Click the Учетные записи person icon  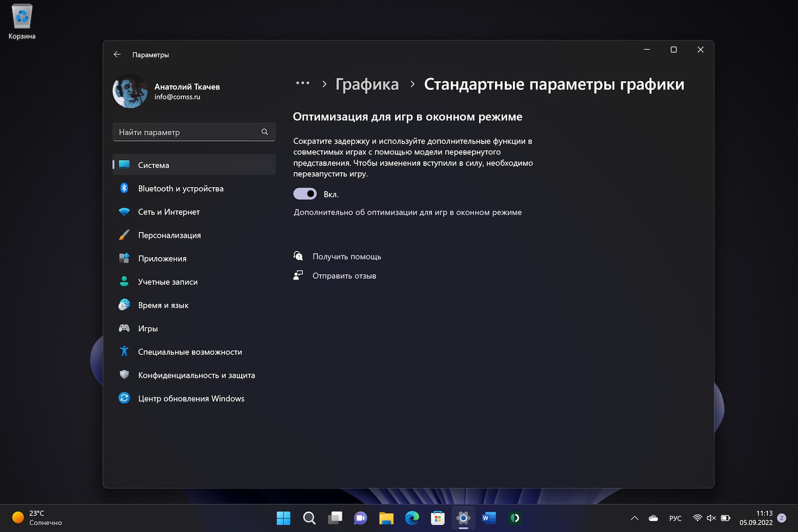tap(124, 282)
